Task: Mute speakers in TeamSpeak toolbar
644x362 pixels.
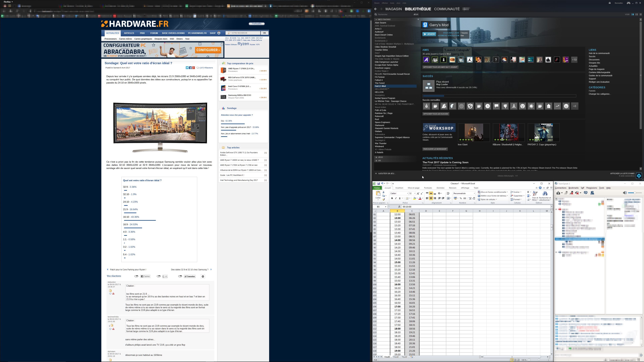Action: (577, 193)
